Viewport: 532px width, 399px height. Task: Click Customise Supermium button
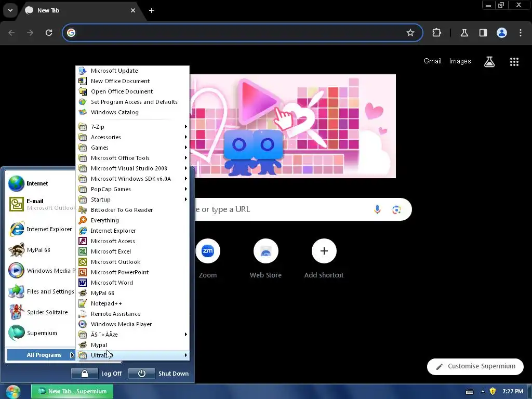point(475,366)
